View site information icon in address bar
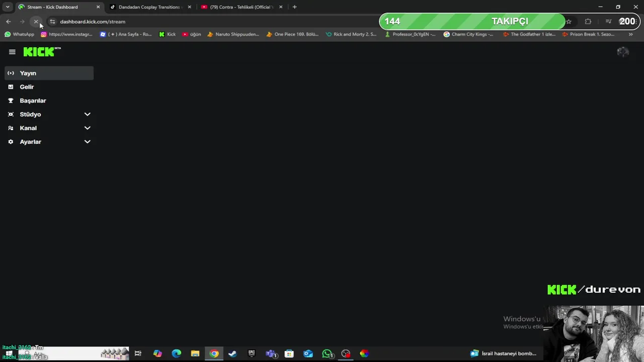644x362 pixels. 52,22
